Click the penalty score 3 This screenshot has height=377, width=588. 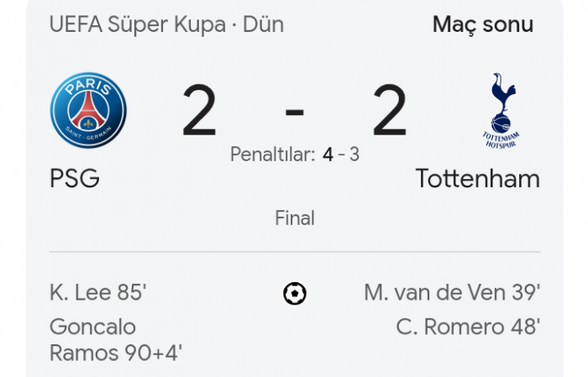coord(354,154)
